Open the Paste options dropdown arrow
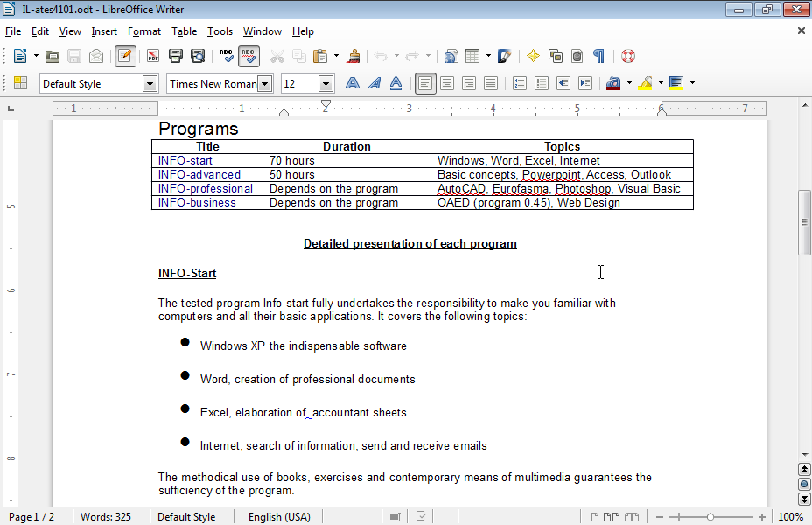 pyautogui.click(x=336, y=56)
